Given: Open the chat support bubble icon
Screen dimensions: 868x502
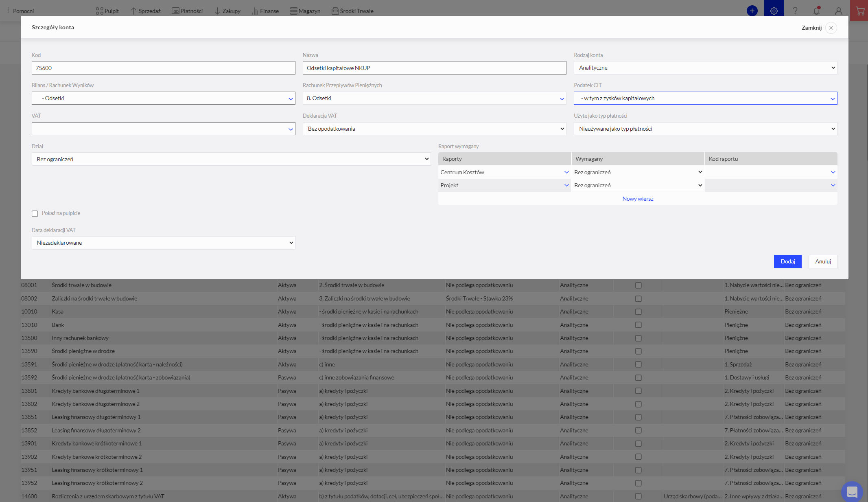Looking at the screenshot, I should point(852,492).
